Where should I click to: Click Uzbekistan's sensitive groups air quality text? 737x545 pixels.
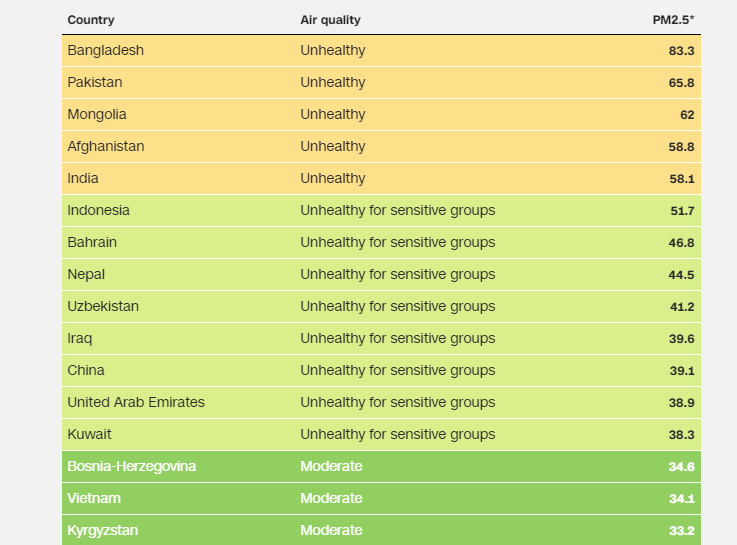(x=398, y=306)
